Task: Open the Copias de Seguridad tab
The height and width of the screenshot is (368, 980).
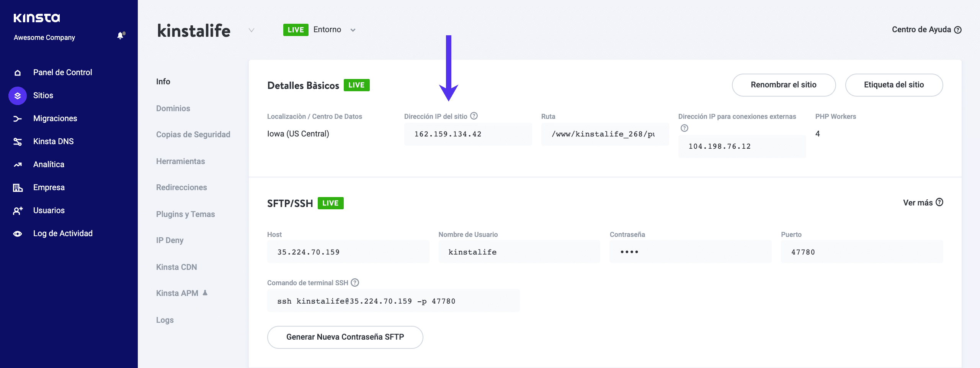Action: [193, 135]
